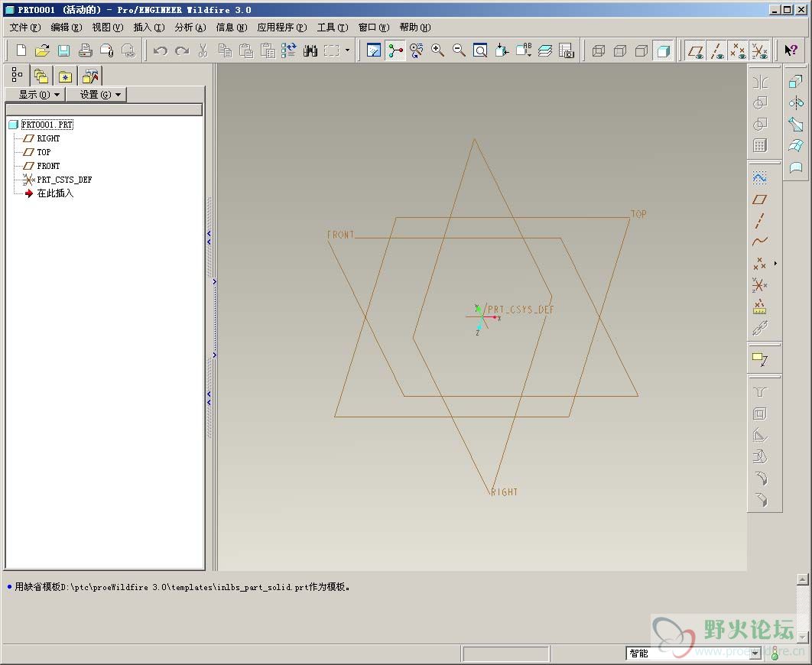Open the 工具 menu
Image resolution: width=812 pixels, height=665 pixels.
coord(333,28)
